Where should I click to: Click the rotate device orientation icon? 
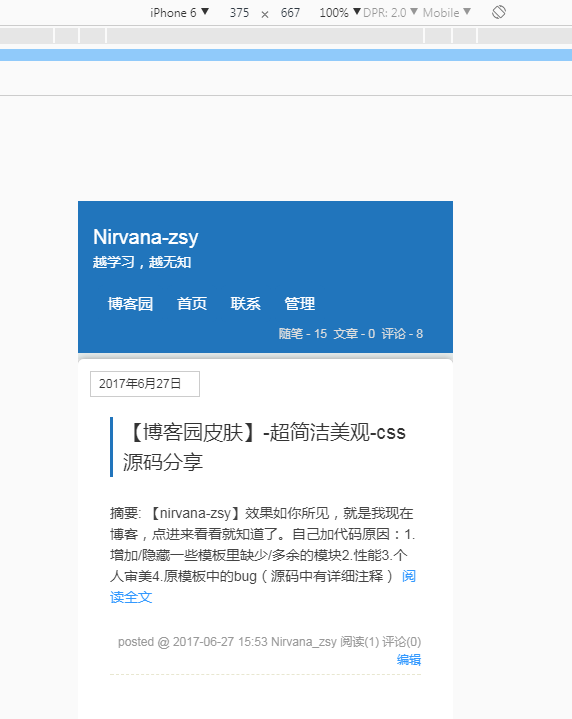(x=499, y=12)
